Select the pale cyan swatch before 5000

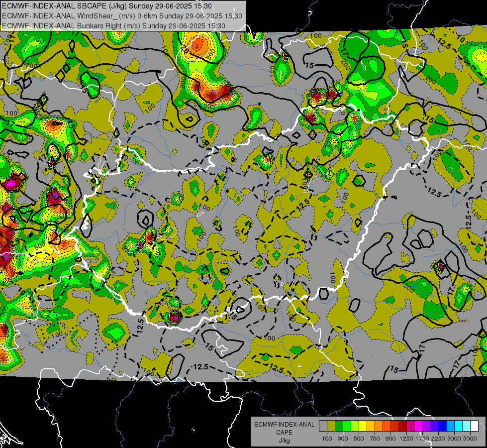tap(466, 426)
